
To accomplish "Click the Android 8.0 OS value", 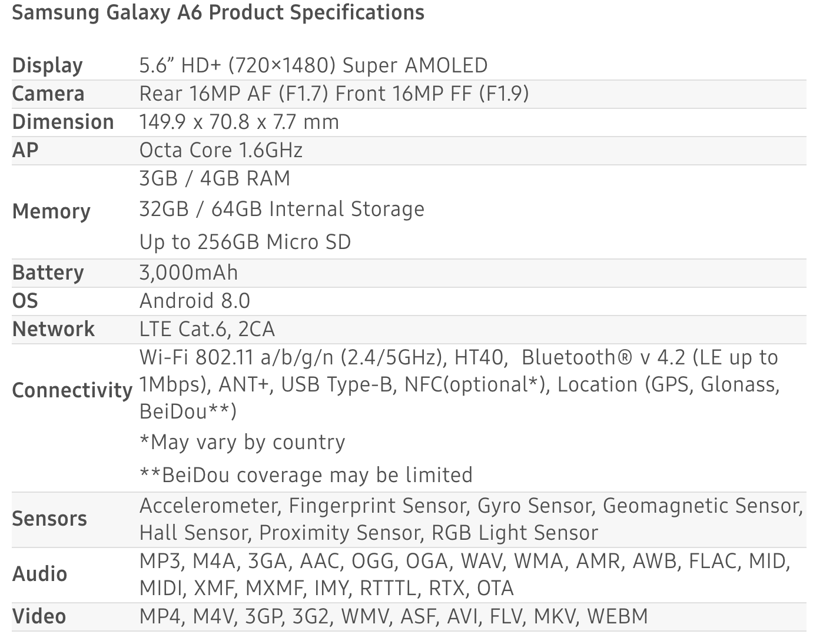I will [195, 301].
